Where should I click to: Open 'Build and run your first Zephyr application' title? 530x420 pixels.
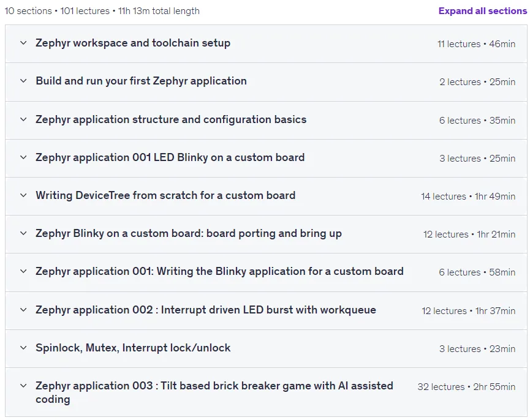pos(141,81)
